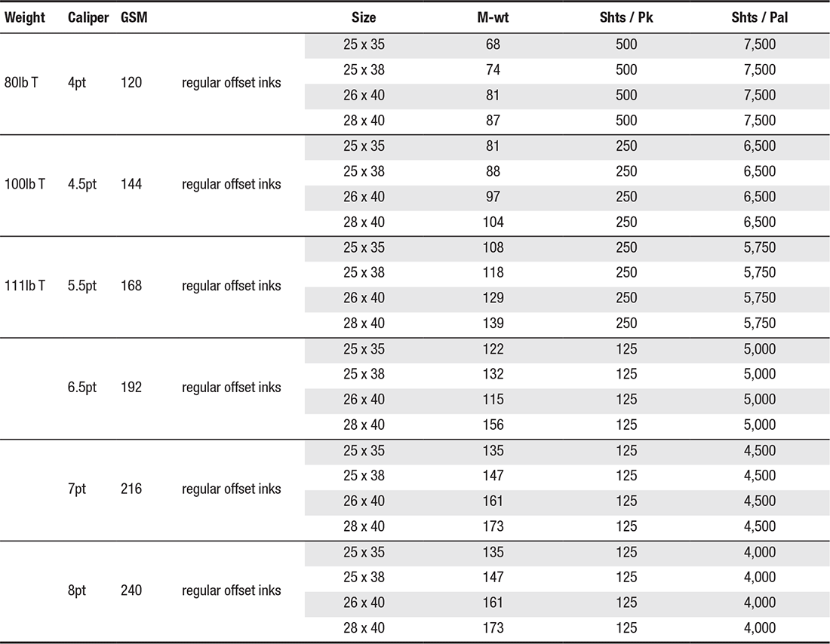Click the M-wt column header
The height and width of the screenshot is (644, 830).
[493, 17]
